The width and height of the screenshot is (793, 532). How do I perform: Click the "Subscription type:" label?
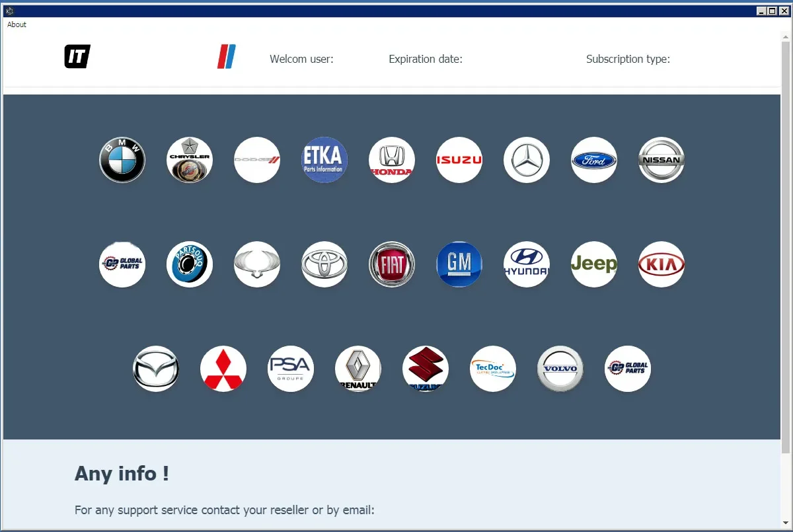tap(628, 59)
